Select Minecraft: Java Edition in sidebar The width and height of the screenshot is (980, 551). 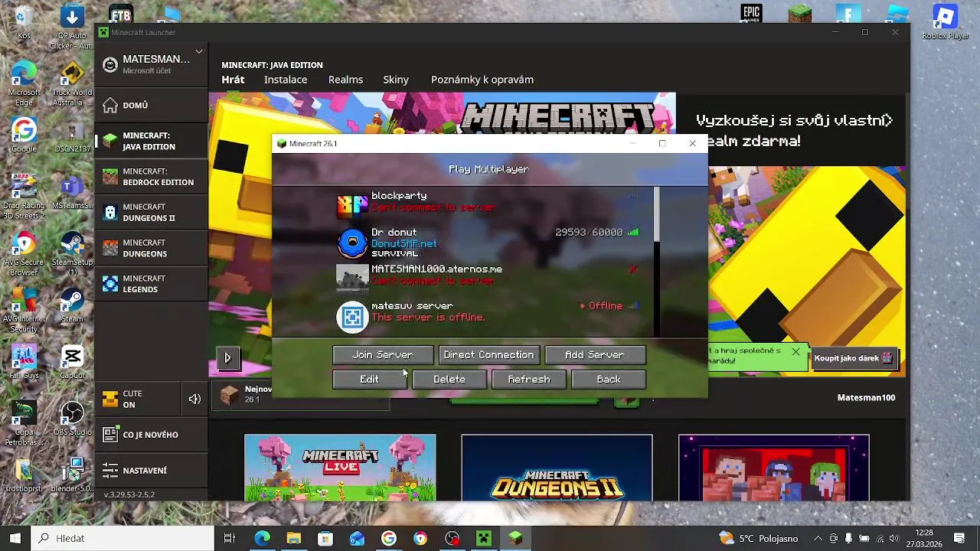151,141
